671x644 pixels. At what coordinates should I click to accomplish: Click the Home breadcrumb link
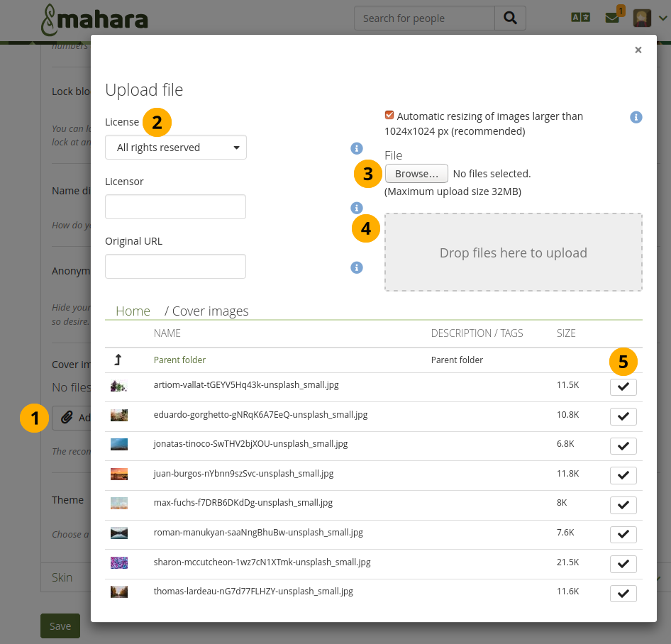[133, 311]
